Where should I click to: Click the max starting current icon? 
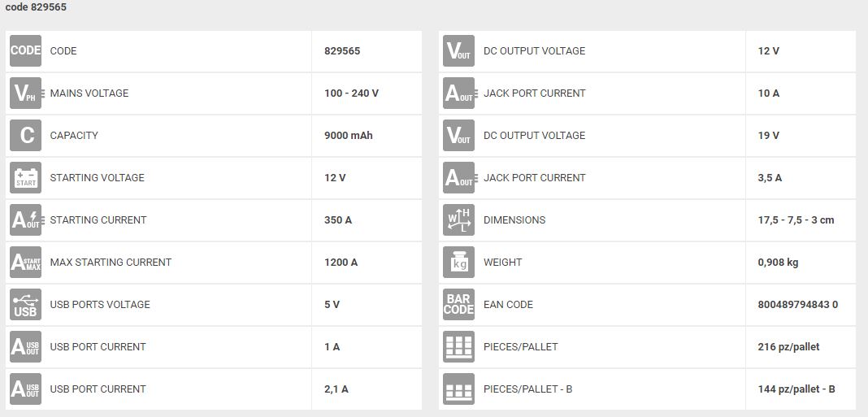coord(25,263)
